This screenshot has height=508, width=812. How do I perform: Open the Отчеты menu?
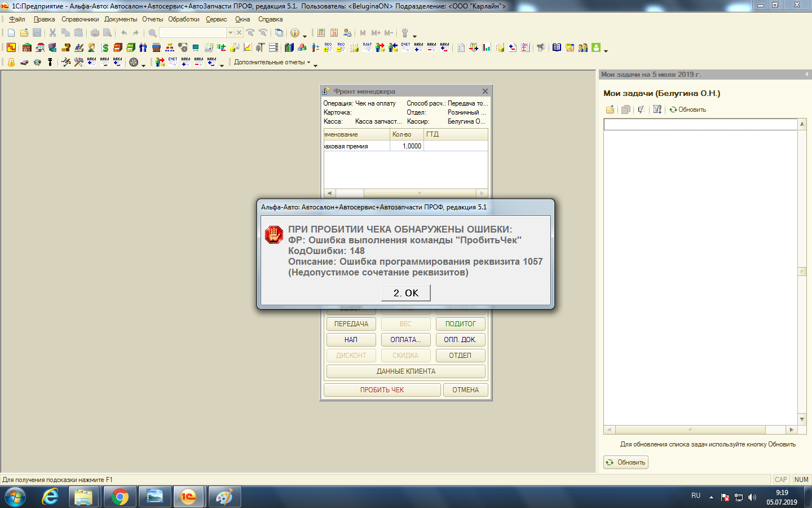[x=152, y=19]
